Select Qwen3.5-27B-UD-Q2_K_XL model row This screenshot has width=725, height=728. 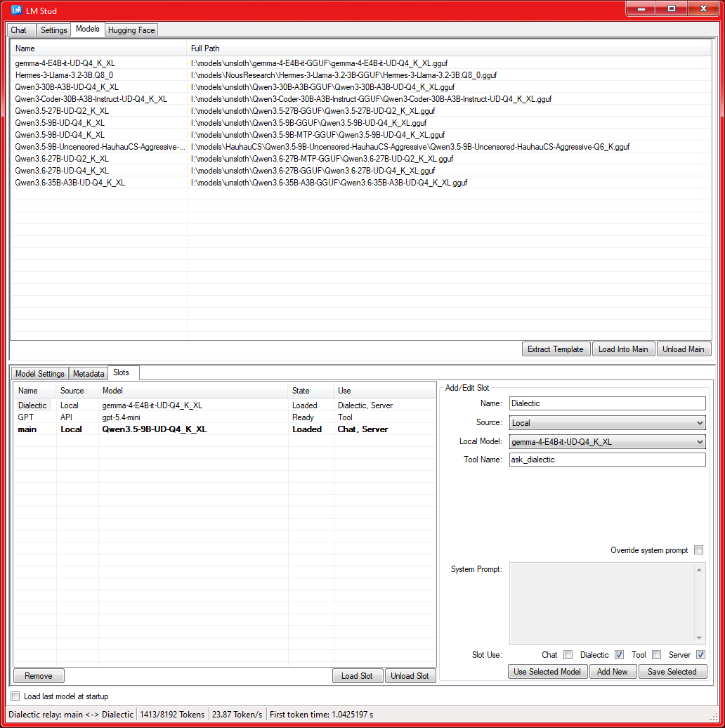pyautogui.click(x=361, y=111)
